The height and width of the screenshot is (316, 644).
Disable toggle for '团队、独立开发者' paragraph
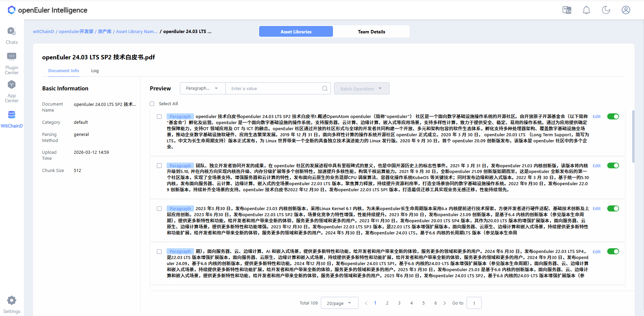click(613, 166)
